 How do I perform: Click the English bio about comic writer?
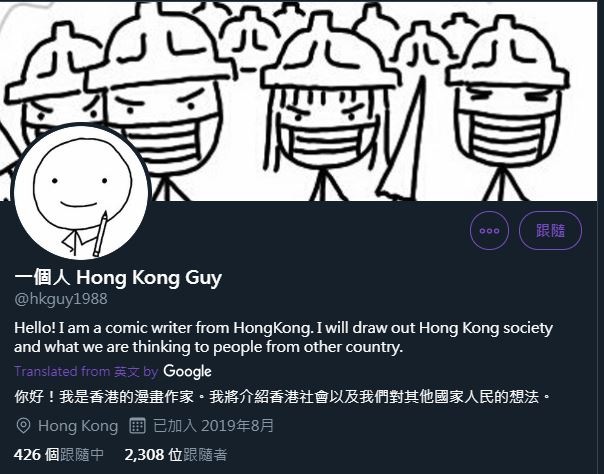pos(284,337)
